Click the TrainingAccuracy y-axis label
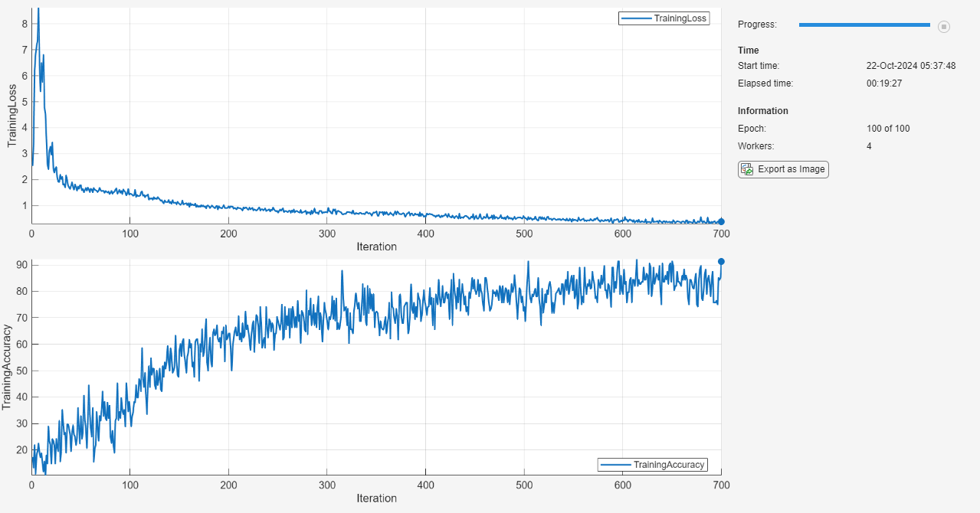This screenshot has height=513, width=980. click(x=8, y=367)
